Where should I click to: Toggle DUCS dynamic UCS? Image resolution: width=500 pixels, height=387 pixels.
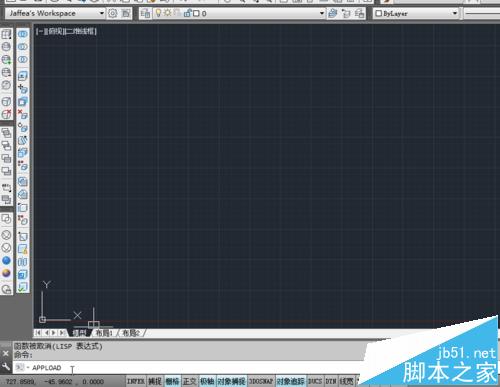point(315,381)
